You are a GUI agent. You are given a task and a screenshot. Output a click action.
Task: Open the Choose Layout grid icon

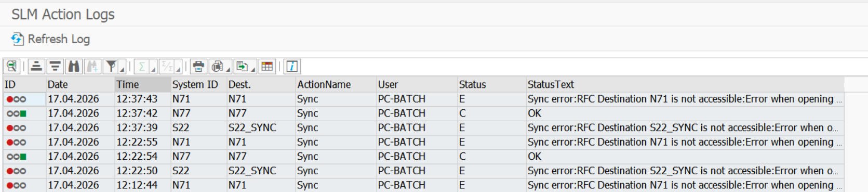(267, 67)
